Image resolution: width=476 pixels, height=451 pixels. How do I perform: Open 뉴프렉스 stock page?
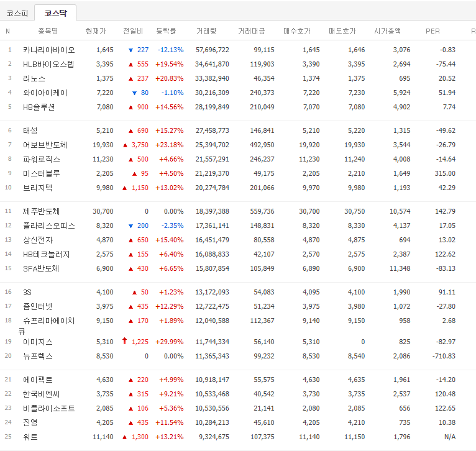coord(38,356)
